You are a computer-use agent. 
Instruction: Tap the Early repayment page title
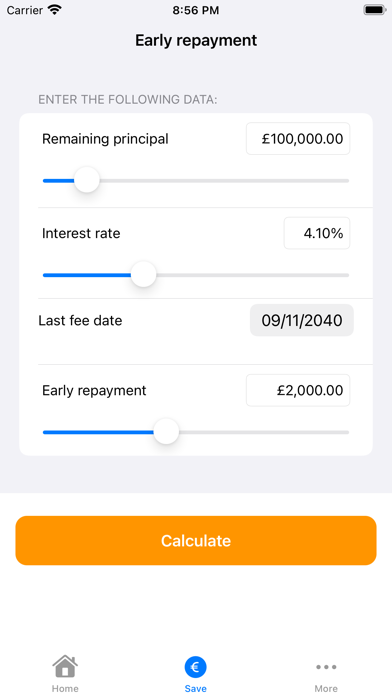click(196, 40)
